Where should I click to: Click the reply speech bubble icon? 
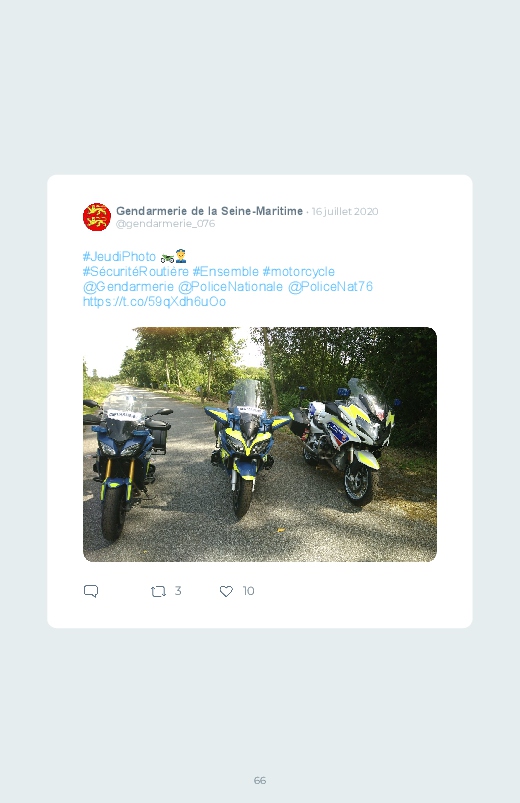91,591
